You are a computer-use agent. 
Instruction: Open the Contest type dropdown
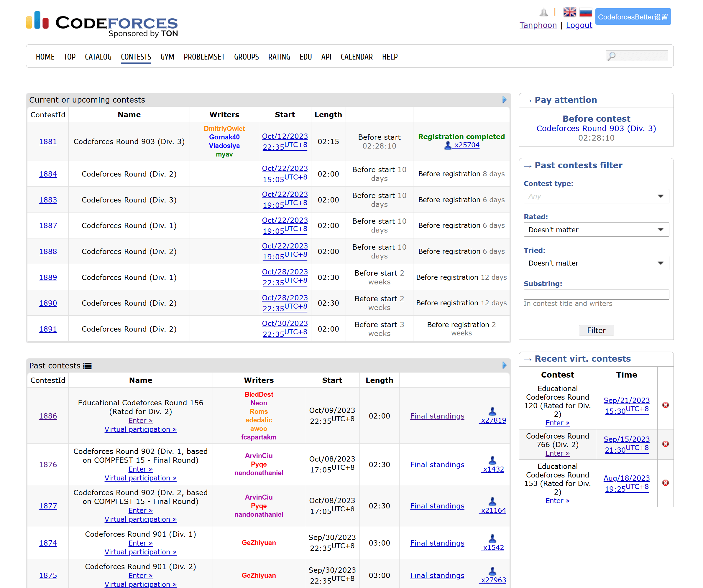[x=596, y=196]
